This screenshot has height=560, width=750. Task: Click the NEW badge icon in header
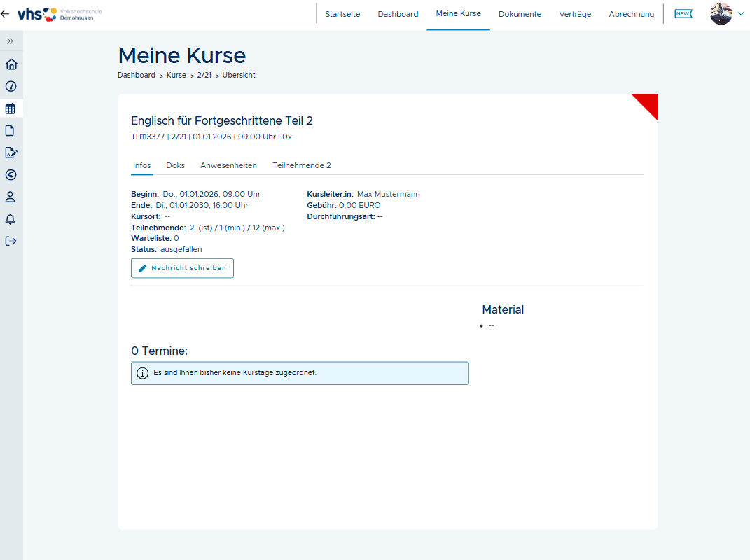point(683,14)
